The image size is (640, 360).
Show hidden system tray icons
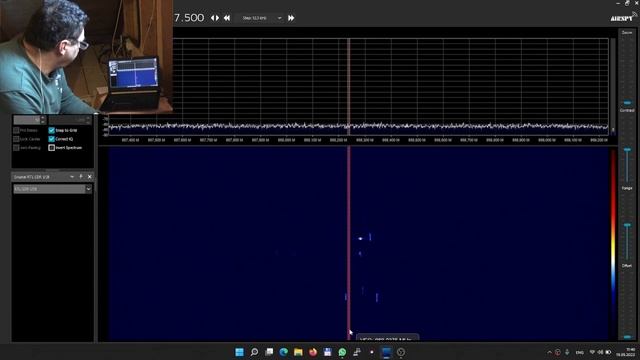pos(549,352)
